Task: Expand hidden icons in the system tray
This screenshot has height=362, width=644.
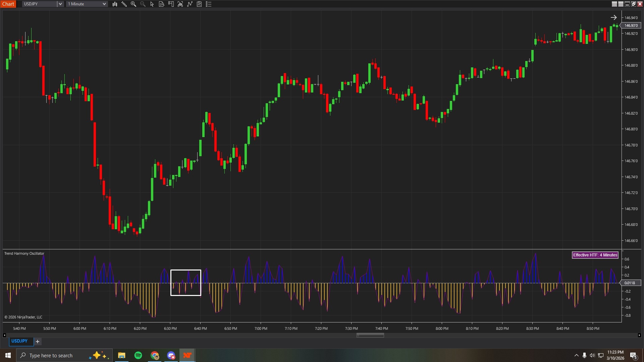Action: click(576, 355)
